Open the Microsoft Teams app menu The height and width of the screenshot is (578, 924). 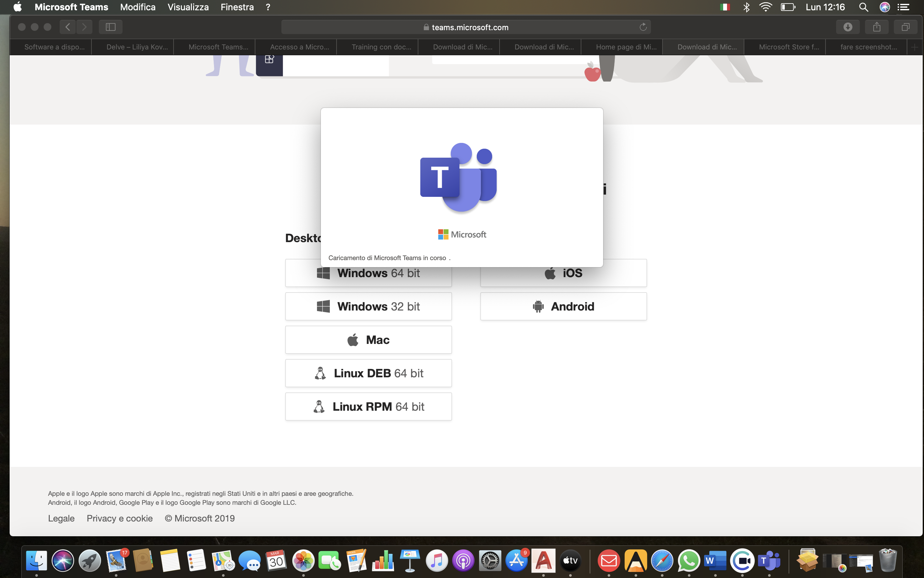click(72, 7)
